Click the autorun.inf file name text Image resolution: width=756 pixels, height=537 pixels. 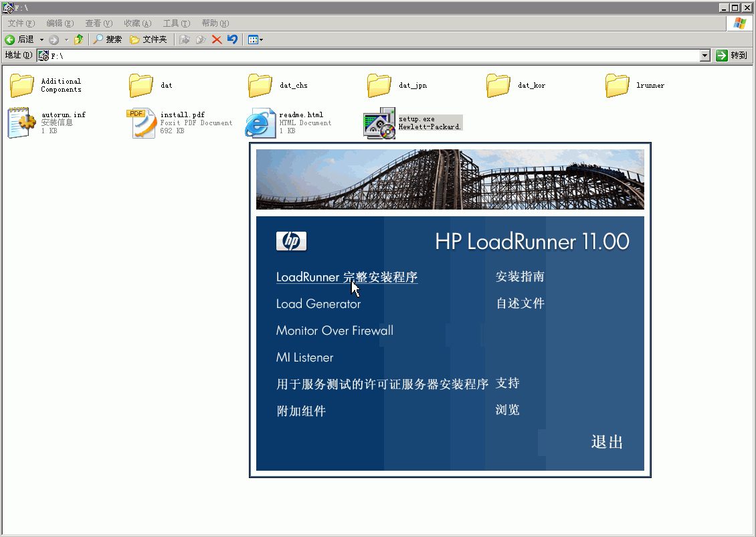click(63, 114)
